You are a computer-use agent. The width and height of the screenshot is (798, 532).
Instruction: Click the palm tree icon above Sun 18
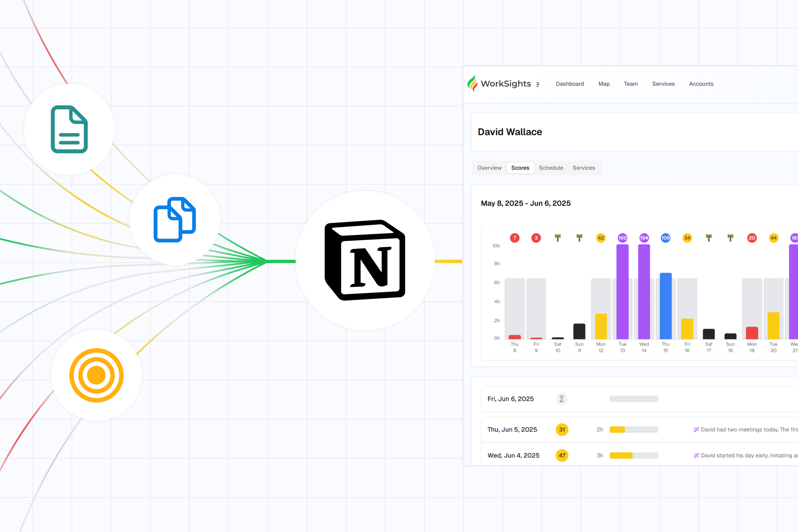pos(730,238)
